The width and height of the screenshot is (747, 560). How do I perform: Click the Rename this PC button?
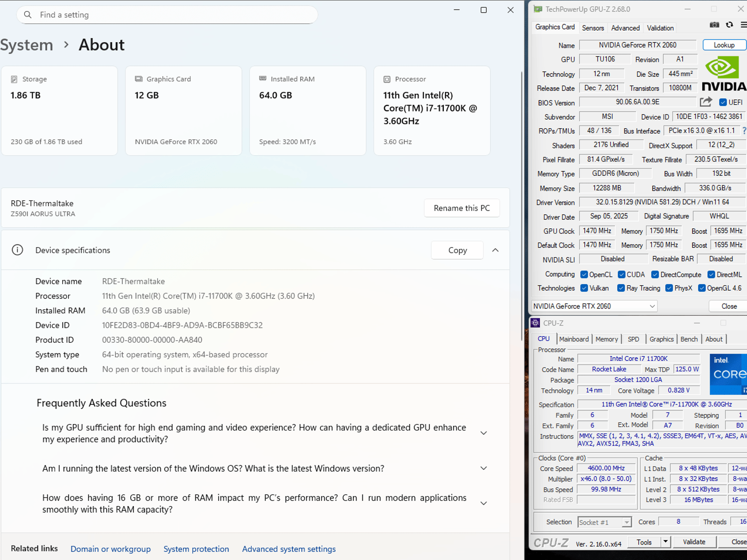pyautogui.click(x=462, y=208)
